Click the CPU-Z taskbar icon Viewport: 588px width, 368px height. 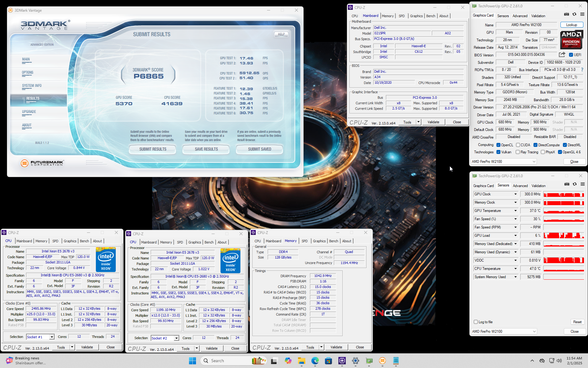tap(342, 361)
